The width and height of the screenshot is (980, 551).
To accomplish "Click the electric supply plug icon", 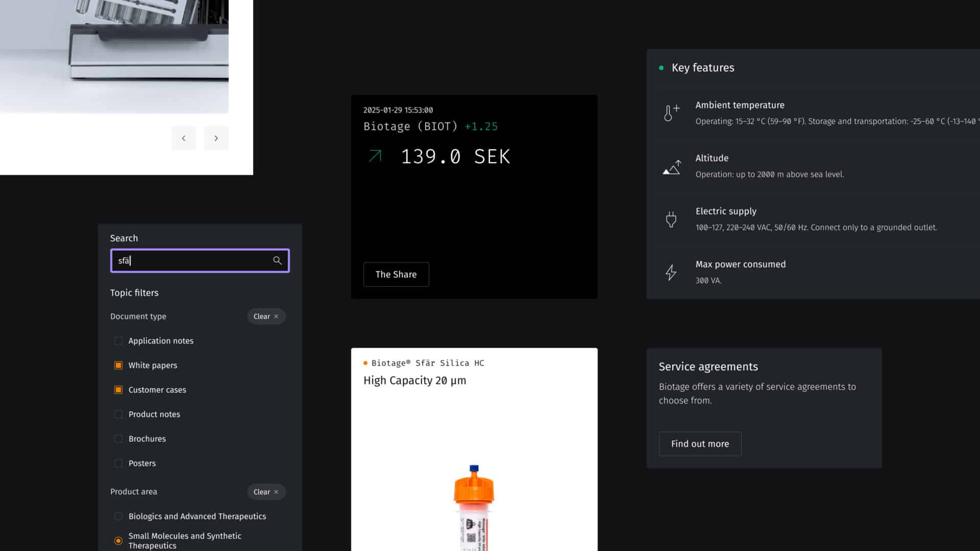I will click(x=671, y=219).
